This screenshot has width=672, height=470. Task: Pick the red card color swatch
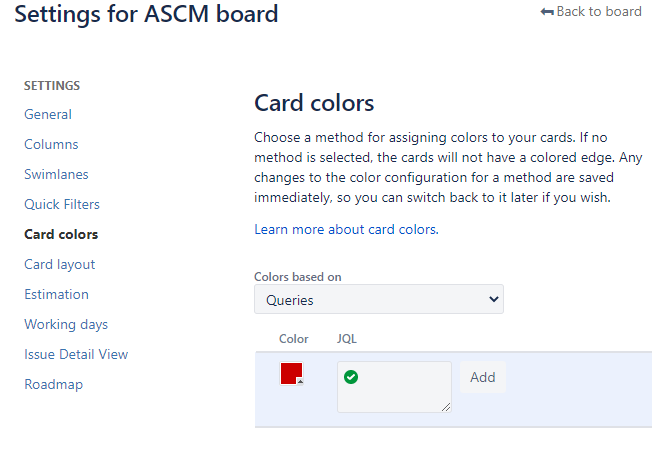click(291, 374)
